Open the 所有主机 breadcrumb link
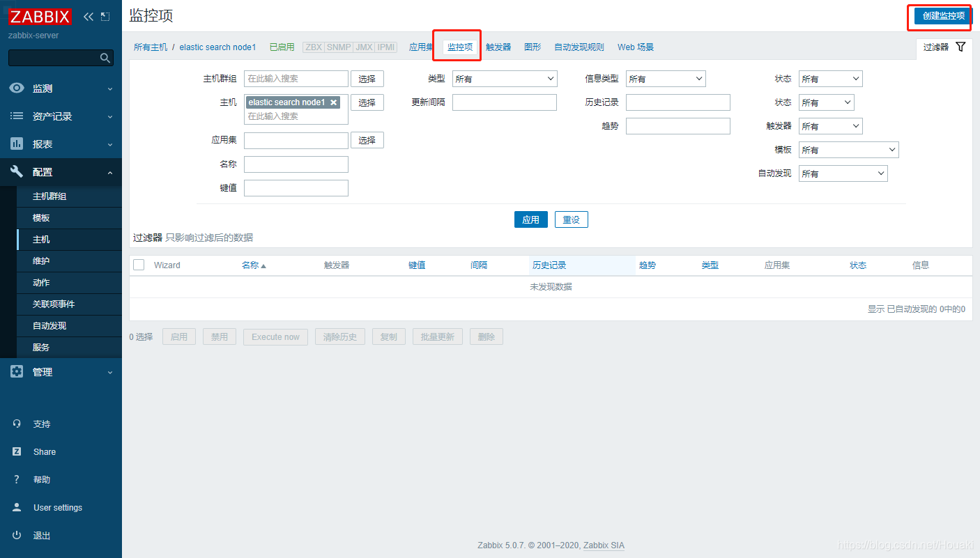 tap(151, 47)
